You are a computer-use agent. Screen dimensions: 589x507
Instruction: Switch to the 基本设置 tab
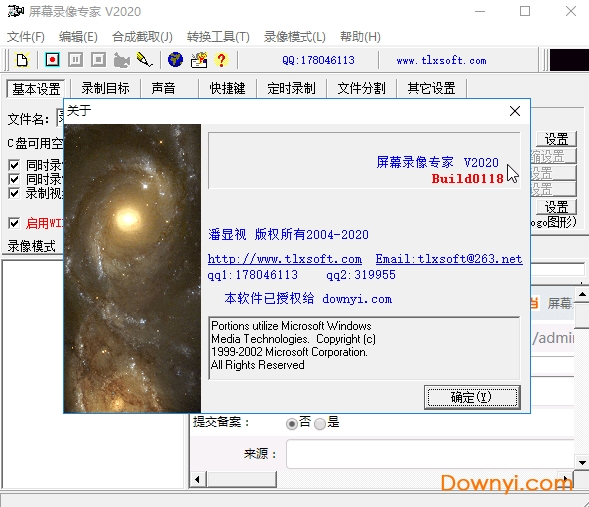coord(36,89)
